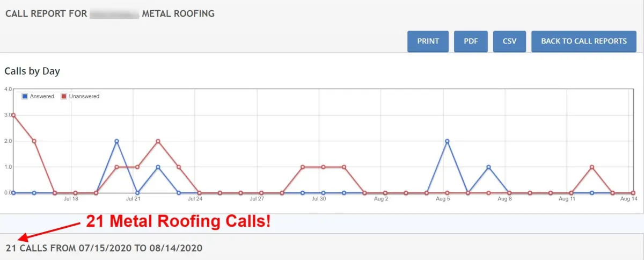Click unanswered data point at 3.0 peak
644x260 pixels.
13,115
